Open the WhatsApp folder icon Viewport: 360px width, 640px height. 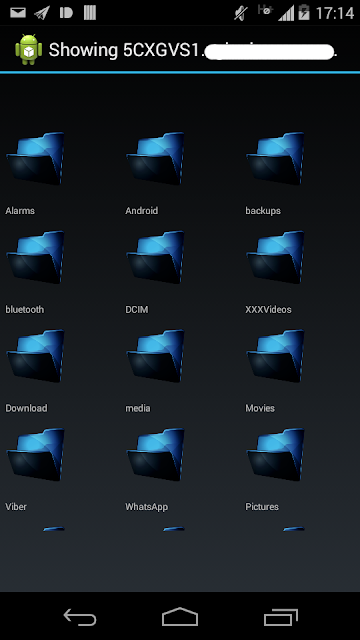(156, 455)
